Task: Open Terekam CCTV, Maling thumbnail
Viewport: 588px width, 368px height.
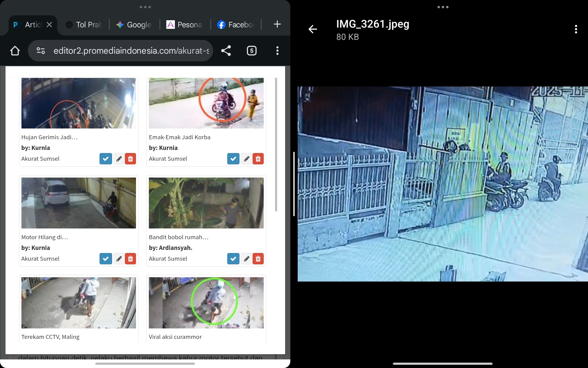Action: 79,303
